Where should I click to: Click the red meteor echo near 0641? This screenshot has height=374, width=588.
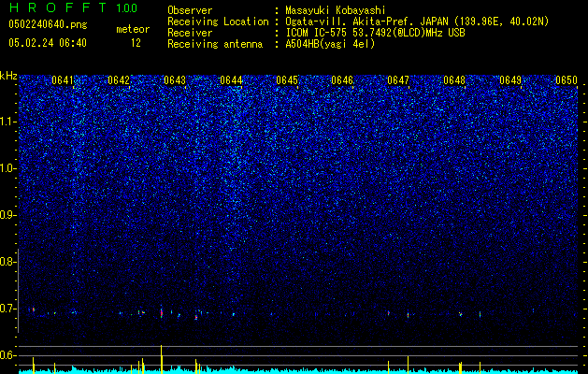pyautogui.click(x=34, y=309)
